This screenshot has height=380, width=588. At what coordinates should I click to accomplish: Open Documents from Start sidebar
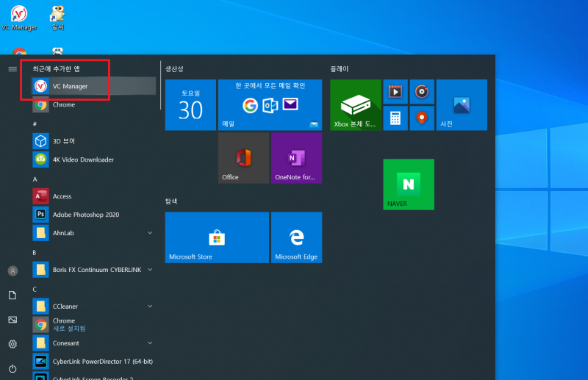coord(12,295)
